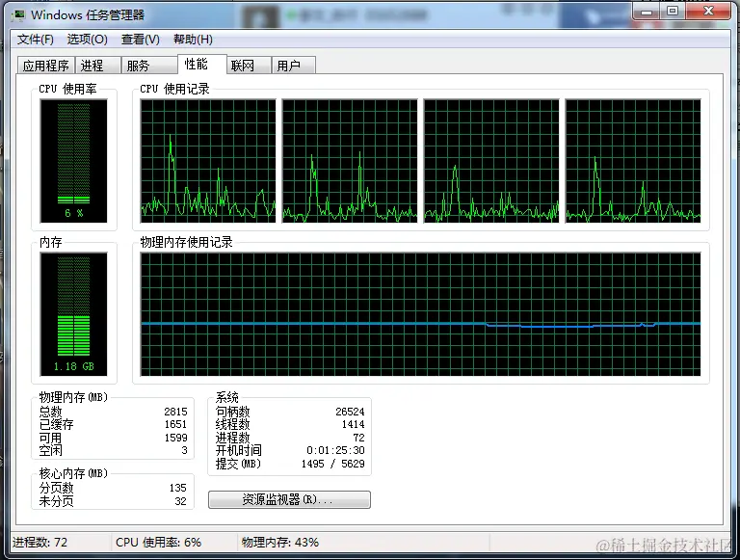
Task: Click the 总数 value 2815
Action: click(x=175, y=412)
